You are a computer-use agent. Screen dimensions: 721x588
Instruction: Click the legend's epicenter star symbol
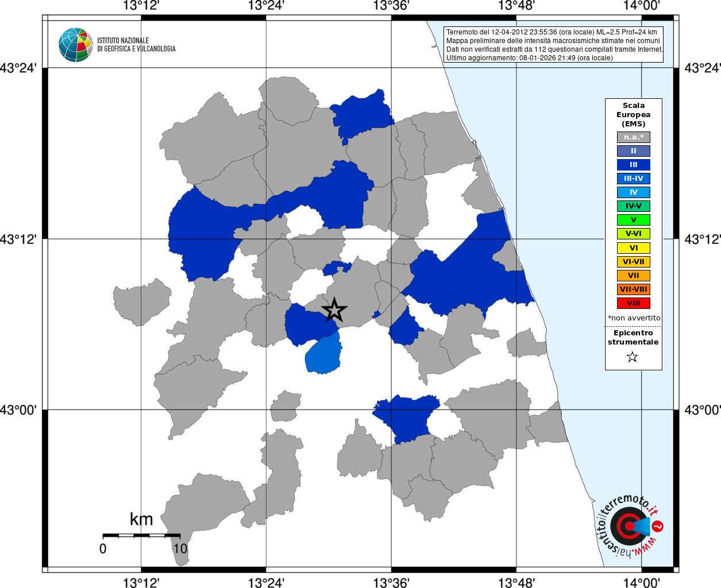pyautogui.click(x=633, y=357)
